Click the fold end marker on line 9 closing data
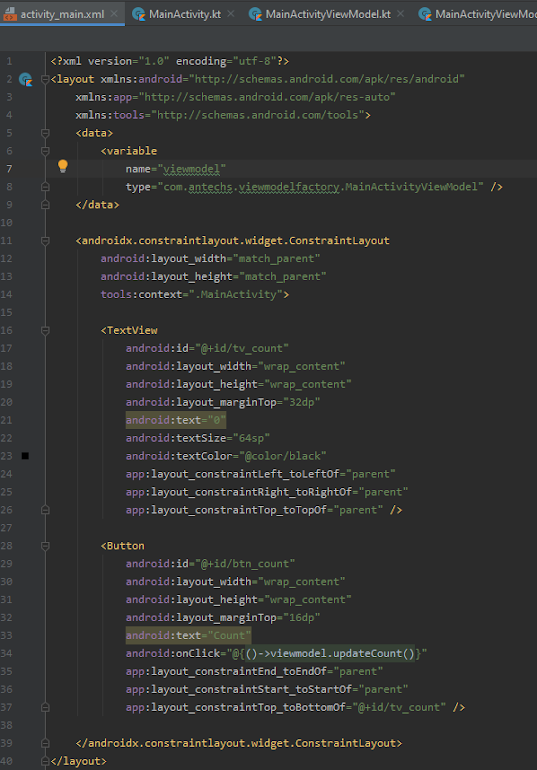Screen dimensions: 537x770 pyautogui.click(x=45, y=205)
